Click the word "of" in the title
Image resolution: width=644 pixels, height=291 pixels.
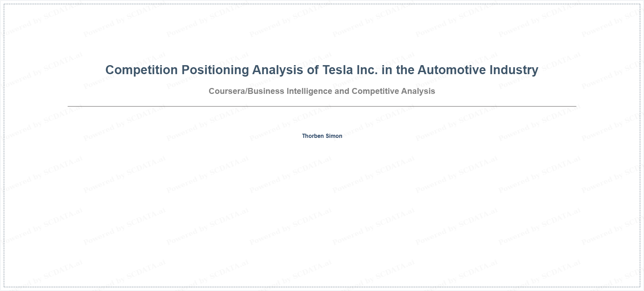[313, 70]
